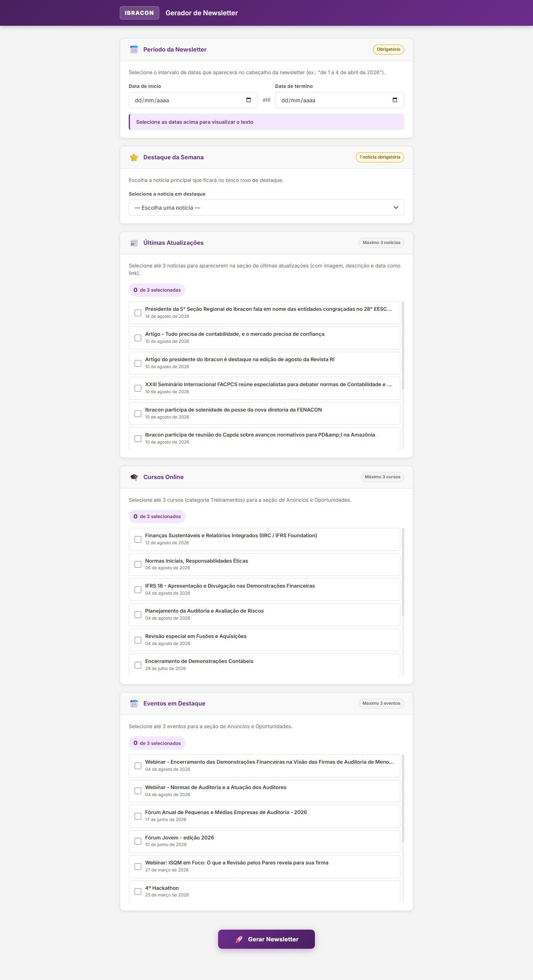This screenshot has height=980, width=533.
Task: Click 'Artigo do presidente do Ibracon' headline text
Action: click(240, 359)
